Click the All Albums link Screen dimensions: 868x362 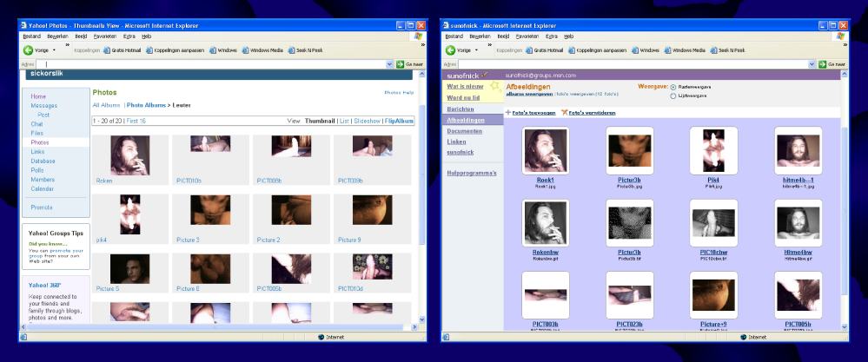(x=106, y=105)
